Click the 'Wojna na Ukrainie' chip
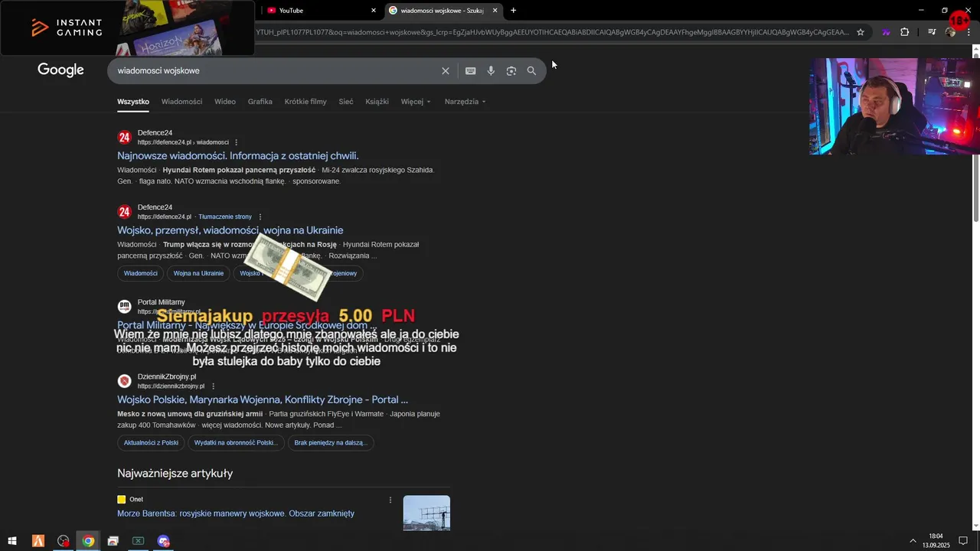The width and height of the screenshot is (980, 551). coord(198,273)
